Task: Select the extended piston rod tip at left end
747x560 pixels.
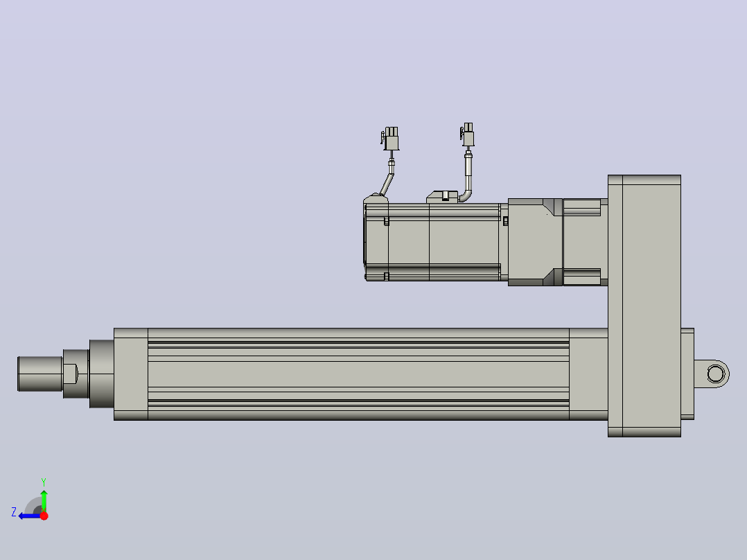Action: 40,374
